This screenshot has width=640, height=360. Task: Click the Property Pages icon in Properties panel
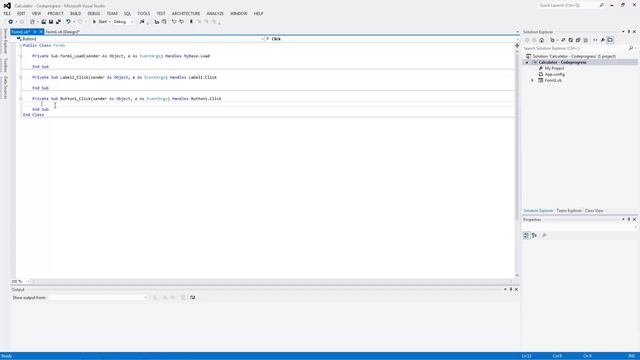pyautogui.click(x=544, y=236)
